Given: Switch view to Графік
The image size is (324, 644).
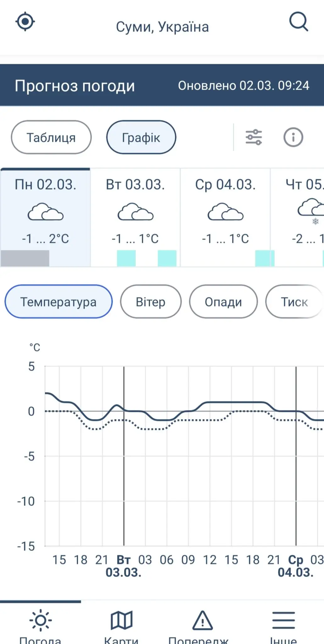Looking at the screenshot, I should pyautogui.click(x=141, y=137).
